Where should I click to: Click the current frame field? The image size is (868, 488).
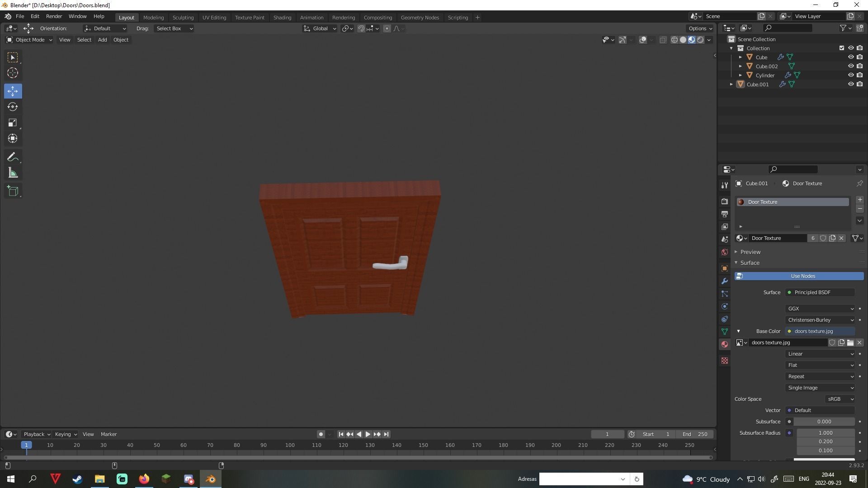[x=607, y=434]
